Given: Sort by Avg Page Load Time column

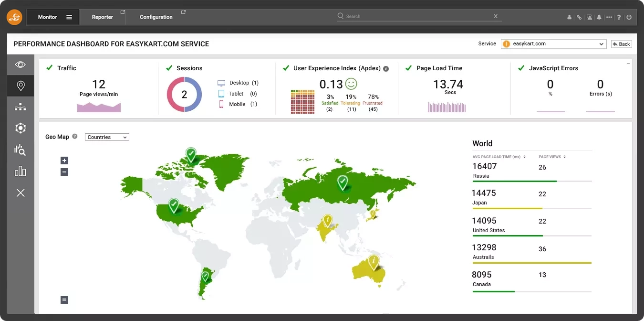Looking at the screenshot, I should pyautogui.click(x=524, y=157).
